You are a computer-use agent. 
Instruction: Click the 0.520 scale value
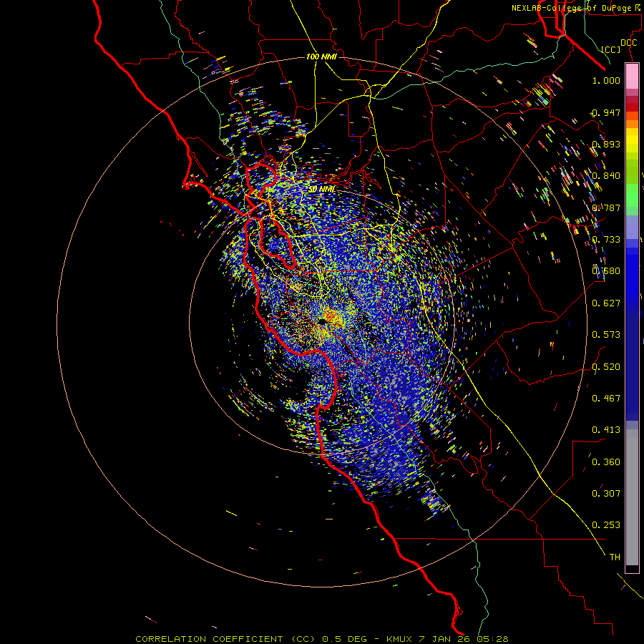606,366
